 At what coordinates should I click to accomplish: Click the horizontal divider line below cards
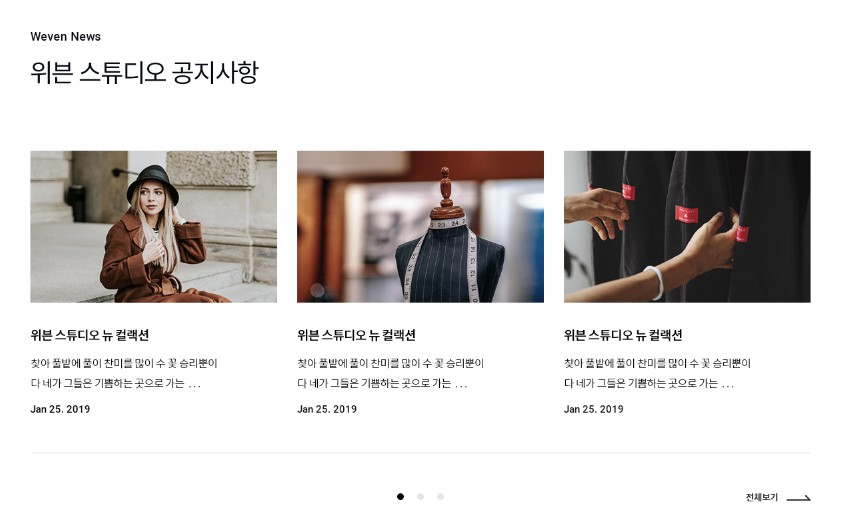(x=420, y=453)
